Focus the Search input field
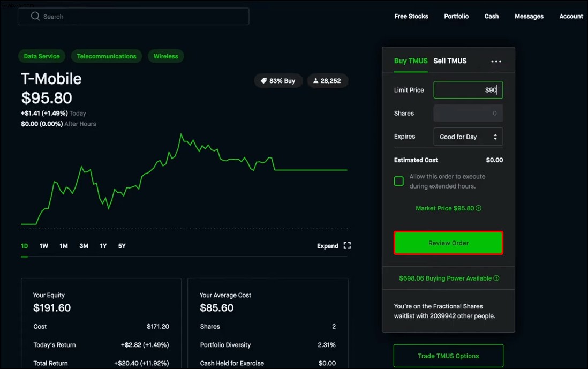Image resolution: width=588 pixels, height=369 pixels. [133, 17]
